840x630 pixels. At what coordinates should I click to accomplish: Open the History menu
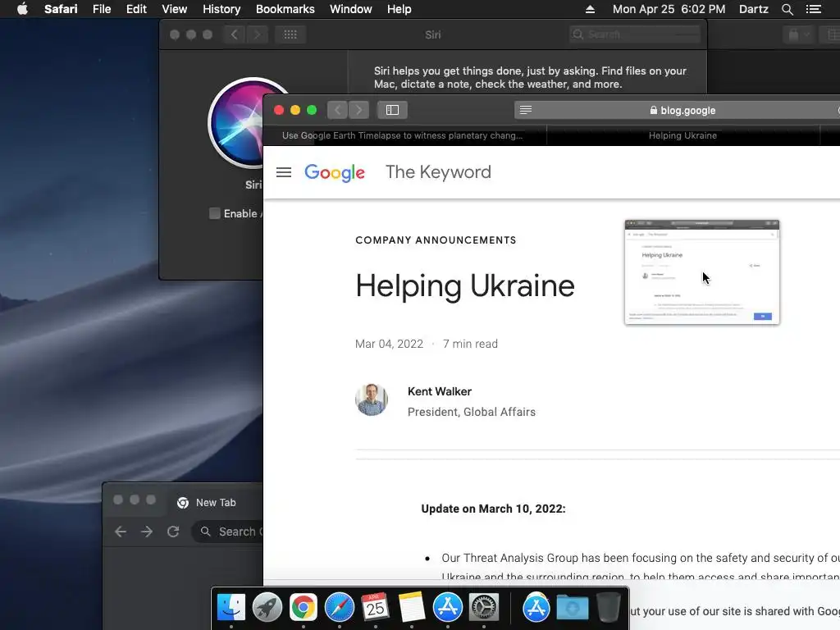(221, 9)
